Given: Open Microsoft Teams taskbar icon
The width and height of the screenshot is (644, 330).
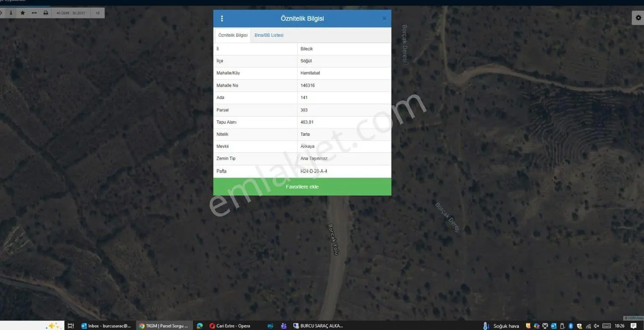Looking at the screenshot, I should point(284,326).
